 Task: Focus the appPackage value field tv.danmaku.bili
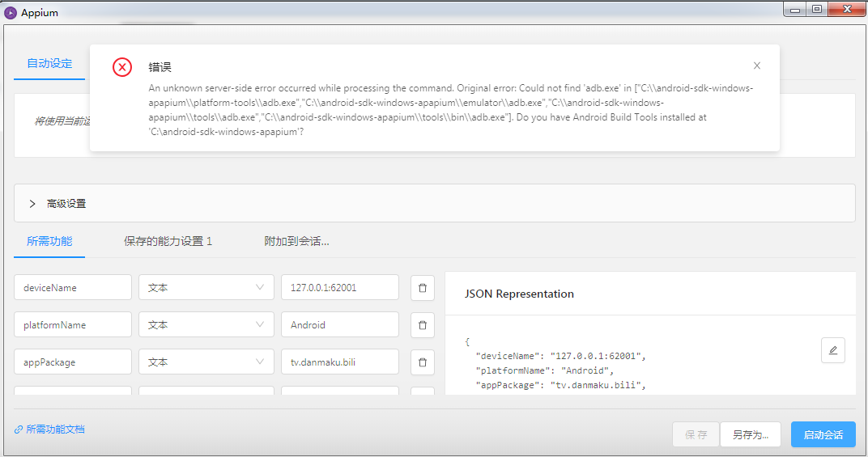coord(340,362)
